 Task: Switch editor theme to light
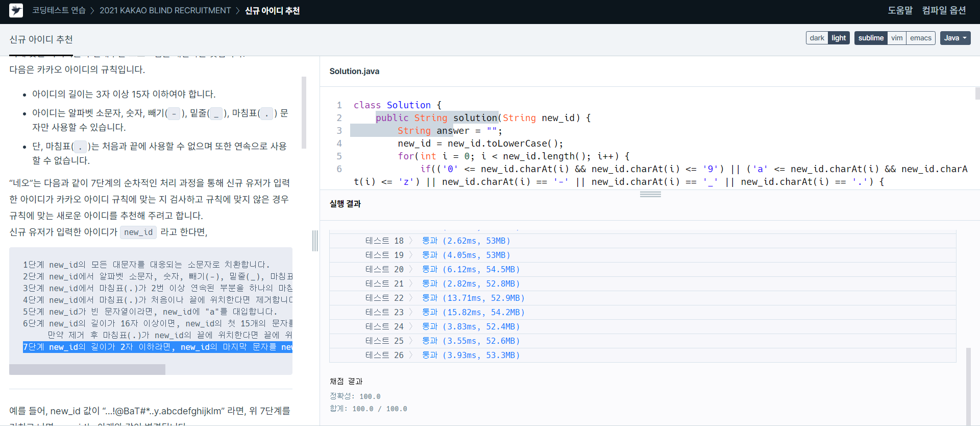(839, 38)
